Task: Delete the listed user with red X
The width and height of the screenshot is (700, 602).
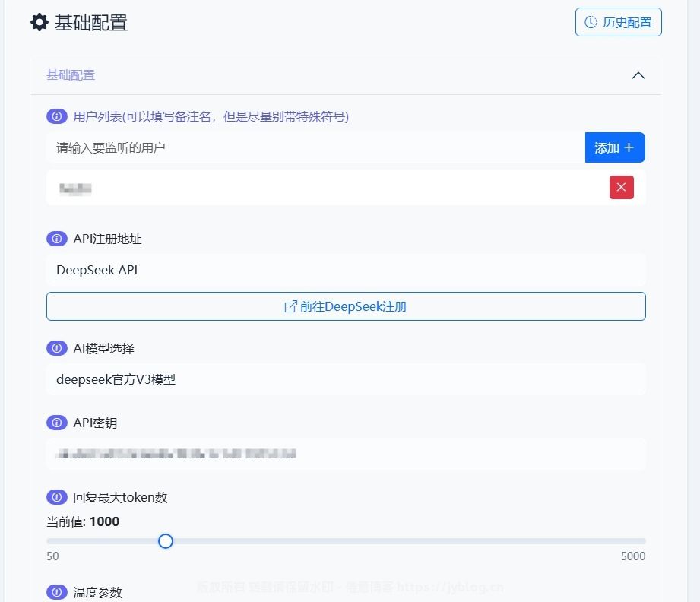Action: [x=621, y=187]
